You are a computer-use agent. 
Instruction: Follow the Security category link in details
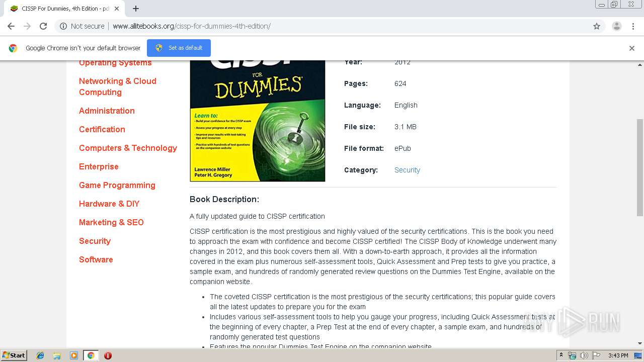407,170
